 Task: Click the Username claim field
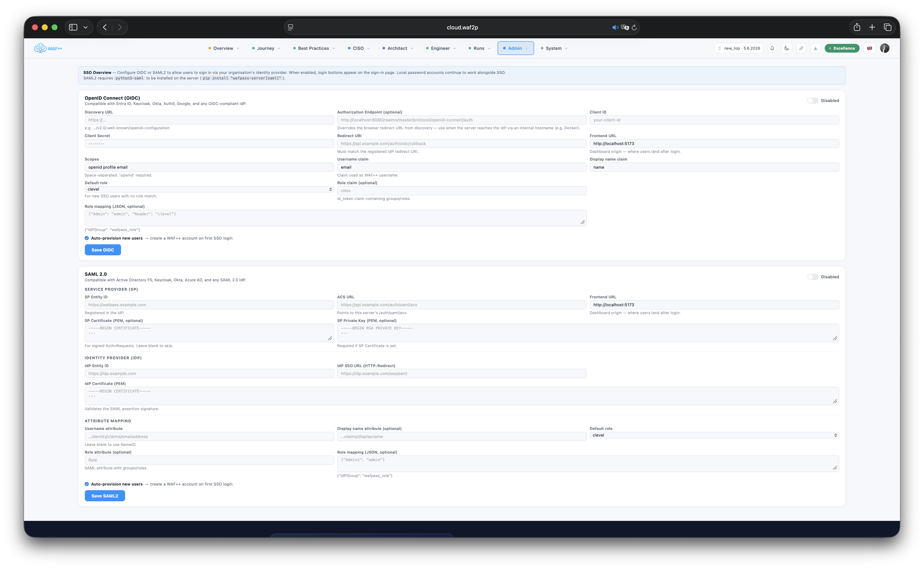tap(462, 167)
